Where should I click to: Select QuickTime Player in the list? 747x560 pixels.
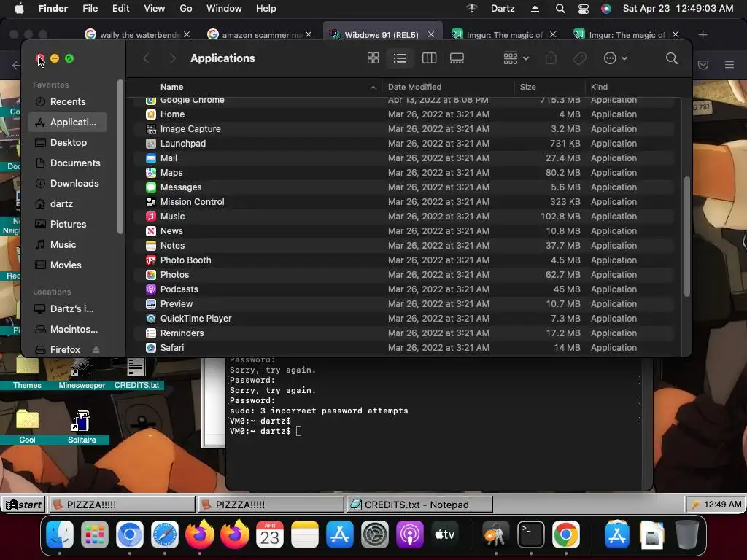(x=403, y=319)
